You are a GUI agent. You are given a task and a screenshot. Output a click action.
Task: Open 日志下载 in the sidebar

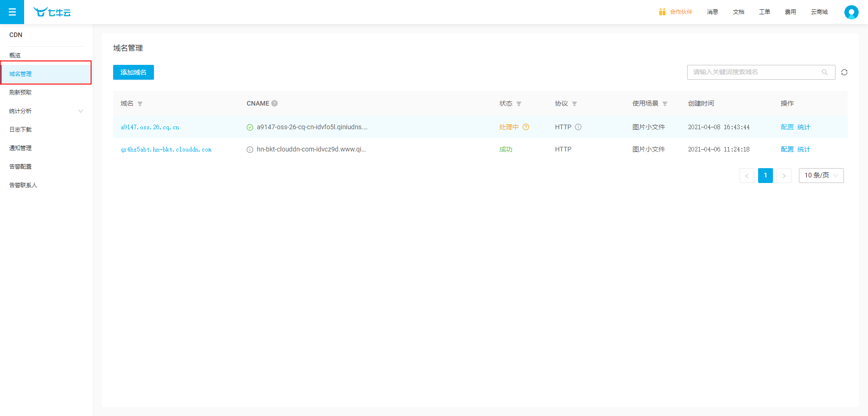[x=20, y=130]
